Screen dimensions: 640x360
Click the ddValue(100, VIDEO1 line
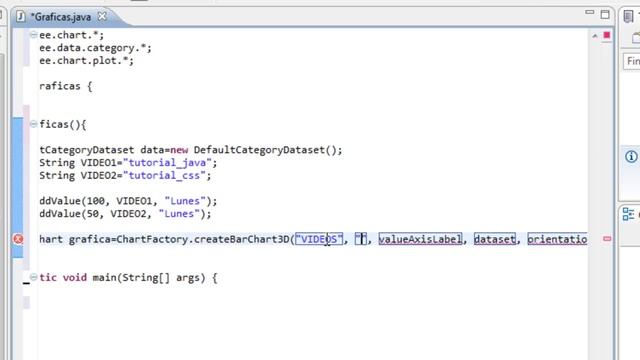(x=128, y=201)
